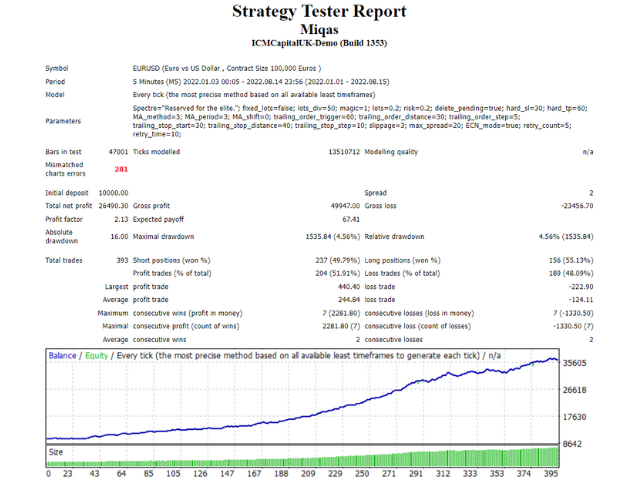The image size is (640, 480).
Task: Click the 'Size' label in the volume panel
Action: [x=56, y=452]
